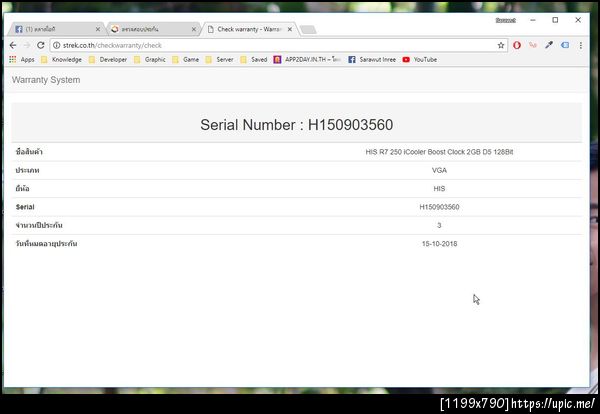Close the Chrome window
The height and width of the screenshot is (414, 600).
(x=578, y=20)
